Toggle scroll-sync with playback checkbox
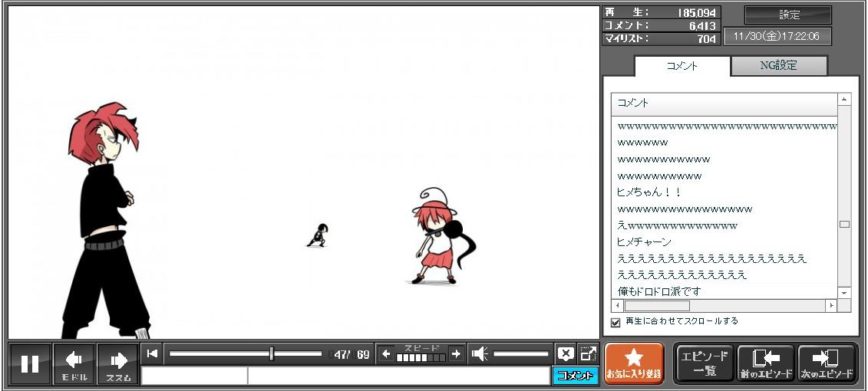Image resolution: width=868 pixels, height=391 pixels. pos(616,322)
